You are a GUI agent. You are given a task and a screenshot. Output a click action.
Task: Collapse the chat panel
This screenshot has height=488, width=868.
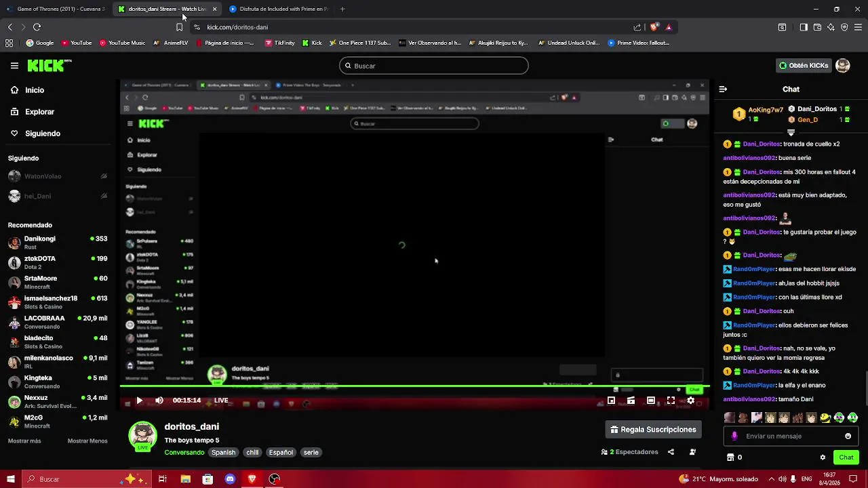point(723,89)
